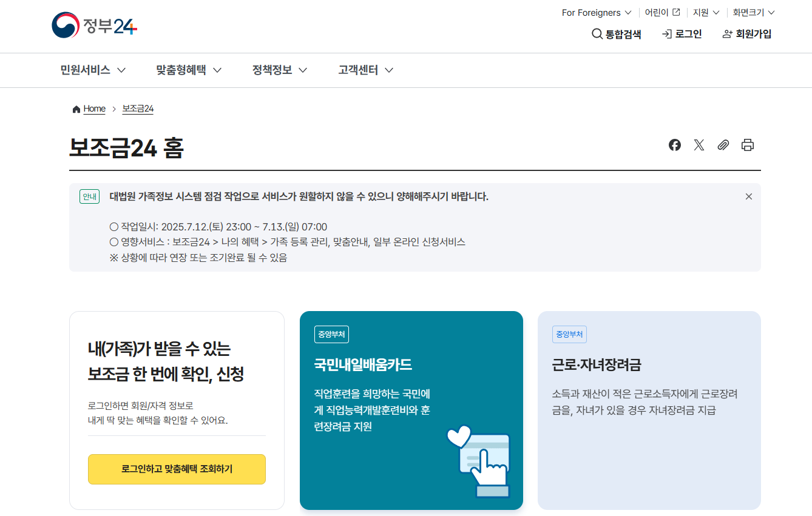
Task: Expand the For Foreigners dropdown
Action: [596, 12]
